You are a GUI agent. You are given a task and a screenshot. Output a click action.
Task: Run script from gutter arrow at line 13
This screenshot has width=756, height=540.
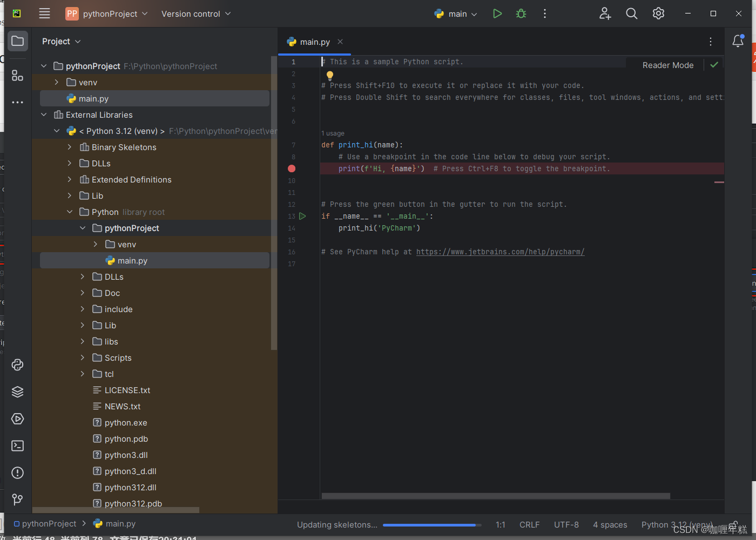302,216
